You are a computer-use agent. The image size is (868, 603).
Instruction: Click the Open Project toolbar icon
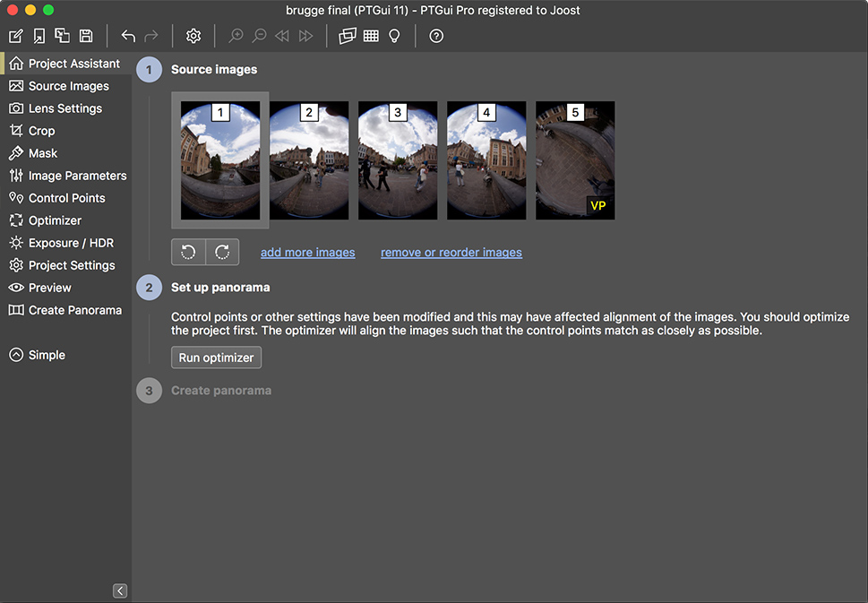[39, 36]
